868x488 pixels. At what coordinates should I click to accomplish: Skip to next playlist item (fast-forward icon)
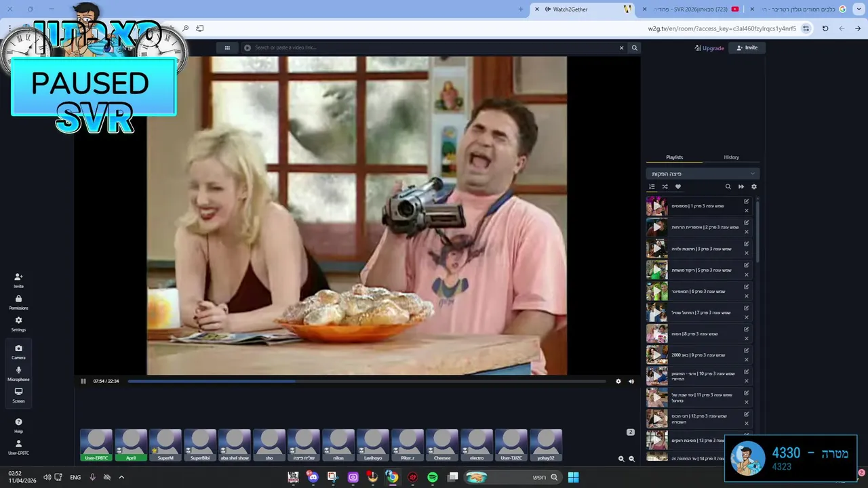(x=741, y=187)
